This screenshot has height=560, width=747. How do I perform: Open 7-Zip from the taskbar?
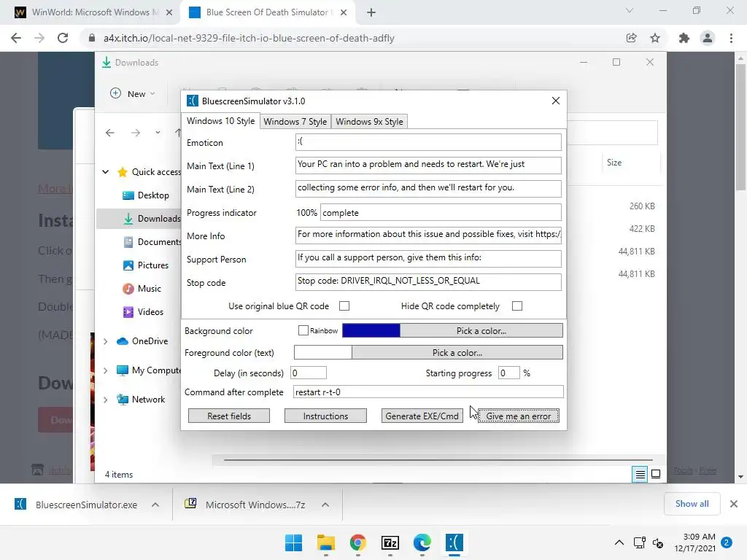[390, 542]
